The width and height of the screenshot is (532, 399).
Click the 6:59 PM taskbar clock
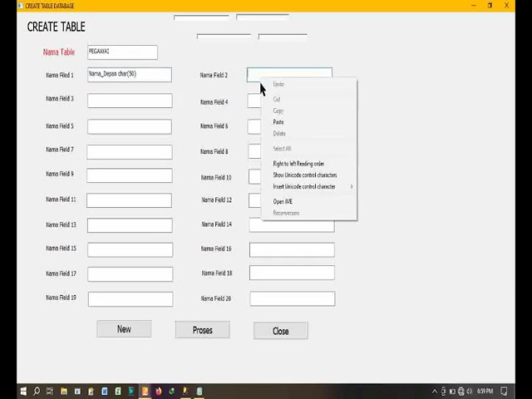click(485, 392)
